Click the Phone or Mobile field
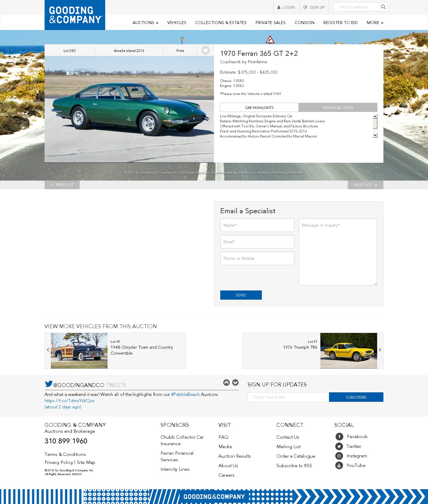Viewport: 428px width, 504px height. click(257, 258)
